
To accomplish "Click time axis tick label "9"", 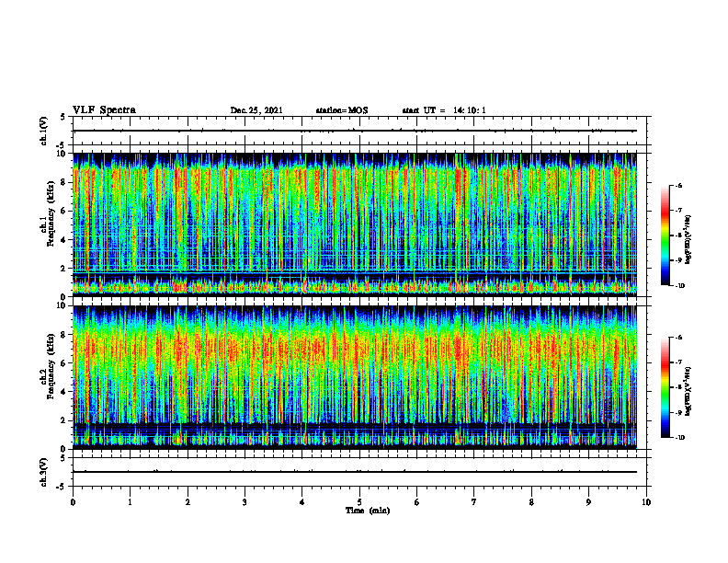I will pos(588,502).
